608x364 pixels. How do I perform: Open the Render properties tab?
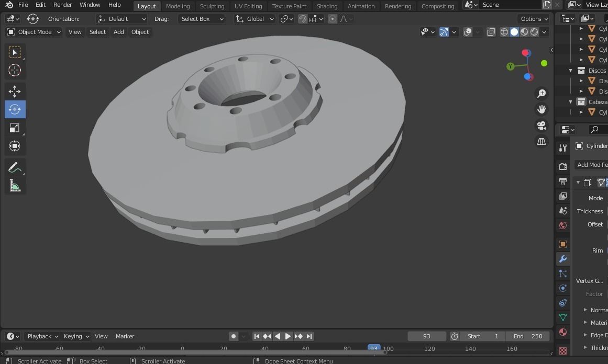pyautogui.click(x=562, y=165)
